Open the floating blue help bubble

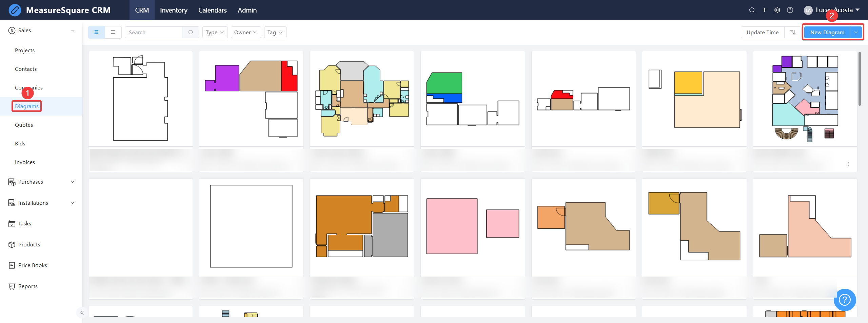(845, 300)
